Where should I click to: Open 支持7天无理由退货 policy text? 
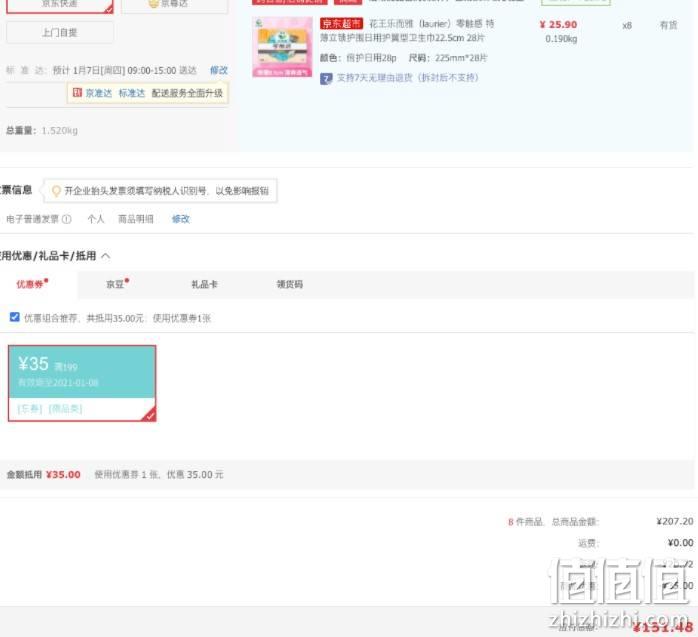[407, 78]
